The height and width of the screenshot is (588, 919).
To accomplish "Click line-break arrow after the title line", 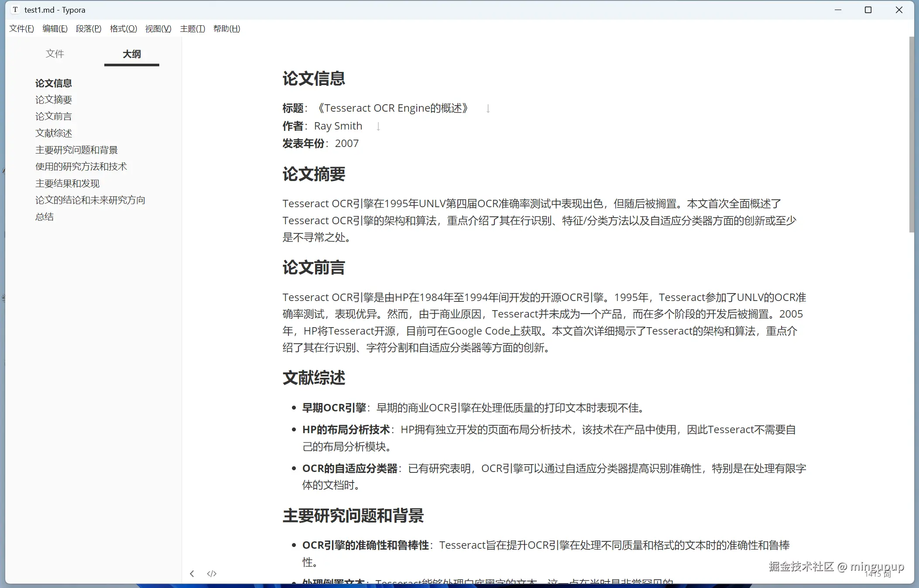I will coord(488,109).
